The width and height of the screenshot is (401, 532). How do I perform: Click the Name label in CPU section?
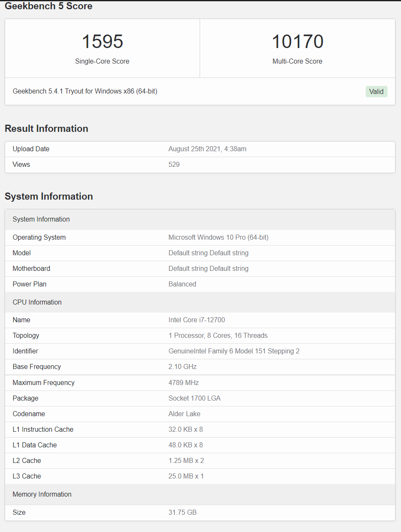click(x=21, y=320)
